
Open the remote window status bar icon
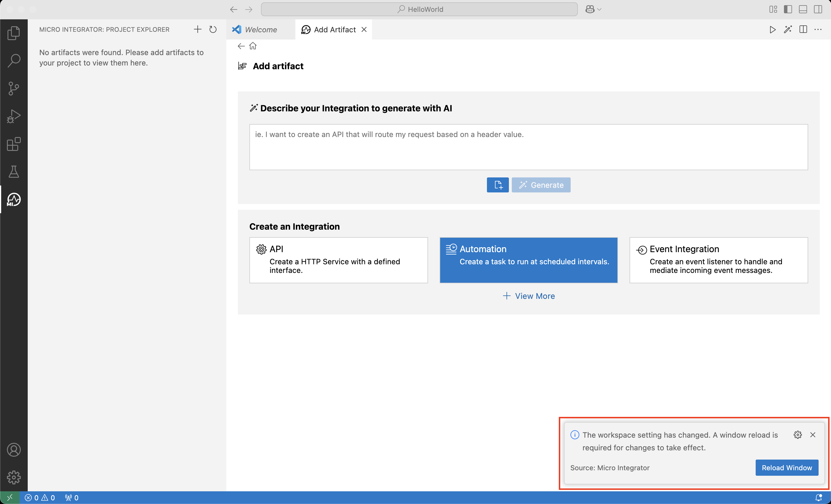(10, 498)
